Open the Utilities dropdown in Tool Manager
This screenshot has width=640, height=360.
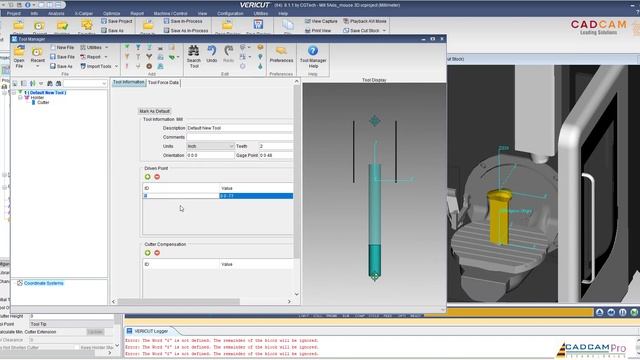pyautogui.click(x=94, y=47)
